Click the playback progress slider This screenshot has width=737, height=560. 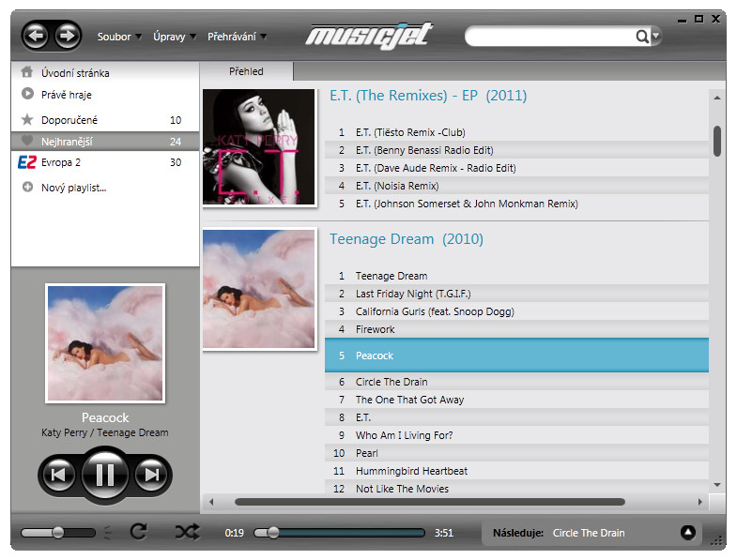coord(339,533)
